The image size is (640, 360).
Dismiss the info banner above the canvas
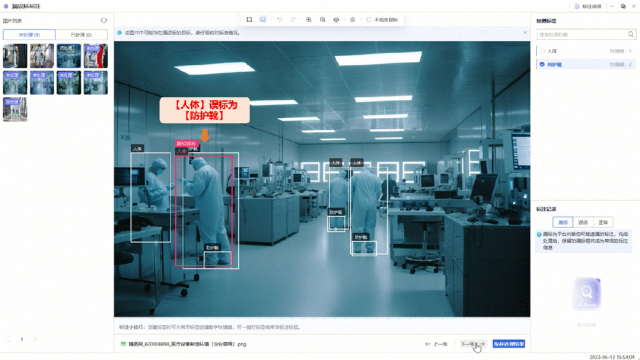525,32
